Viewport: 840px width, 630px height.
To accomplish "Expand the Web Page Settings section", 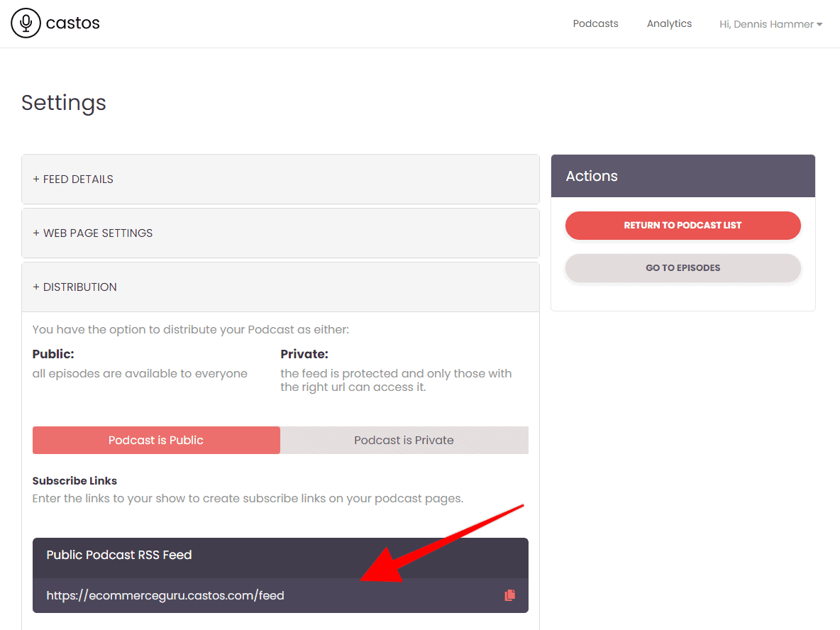I will pyautogui.click(x=280, y=233).
